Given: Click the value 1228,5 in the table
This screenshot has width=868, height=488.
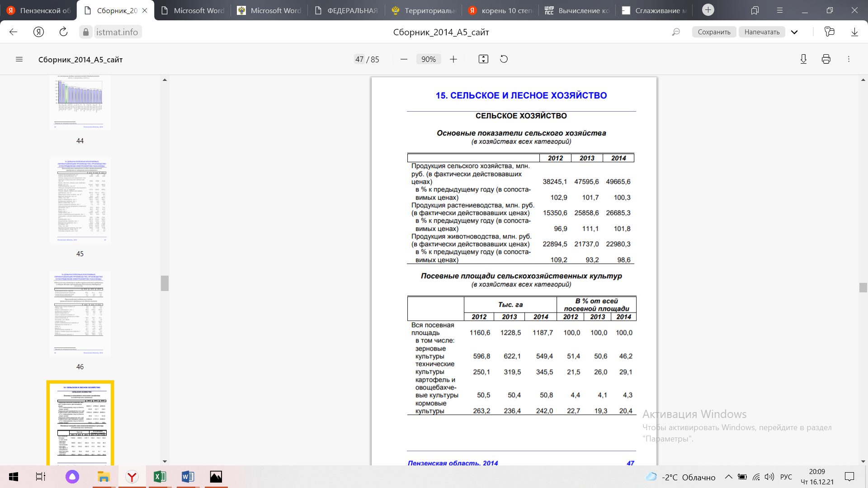Looking at the screenshot, I should point(510,333).
